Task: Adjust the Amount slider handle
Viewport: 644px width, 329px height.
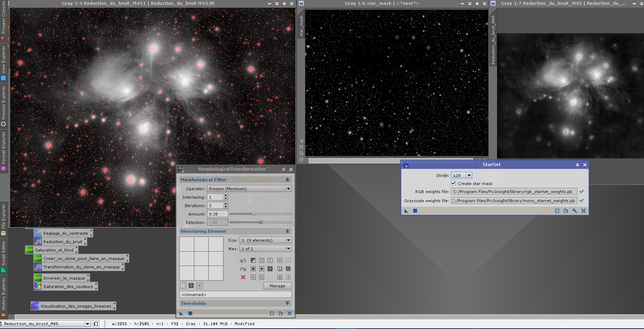Action: pos(254,214)
